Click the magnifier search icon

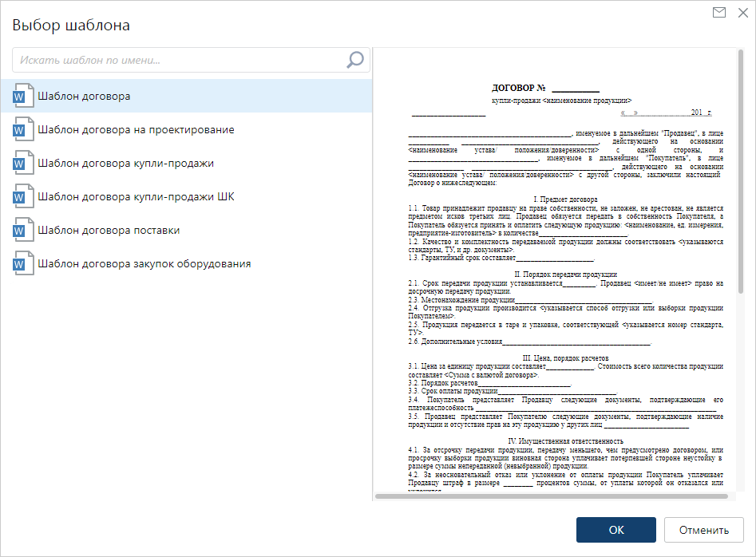point(354,61)
